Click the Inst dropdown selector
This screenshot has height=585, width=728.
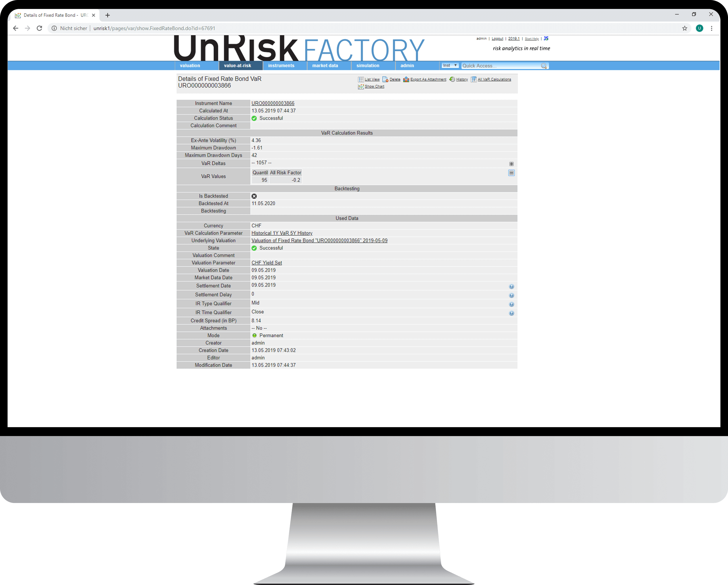click(450, 65)
